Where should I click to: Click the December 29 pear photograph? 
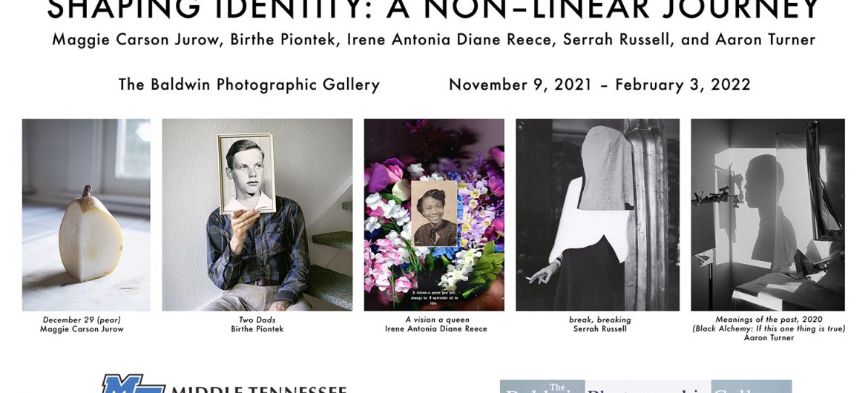coord(86,215)
